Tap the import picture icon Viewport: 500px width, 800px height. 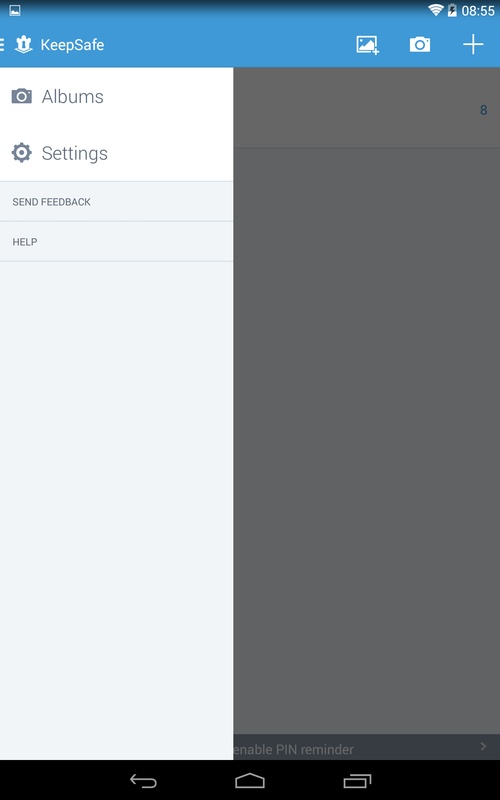pos(367,45)
